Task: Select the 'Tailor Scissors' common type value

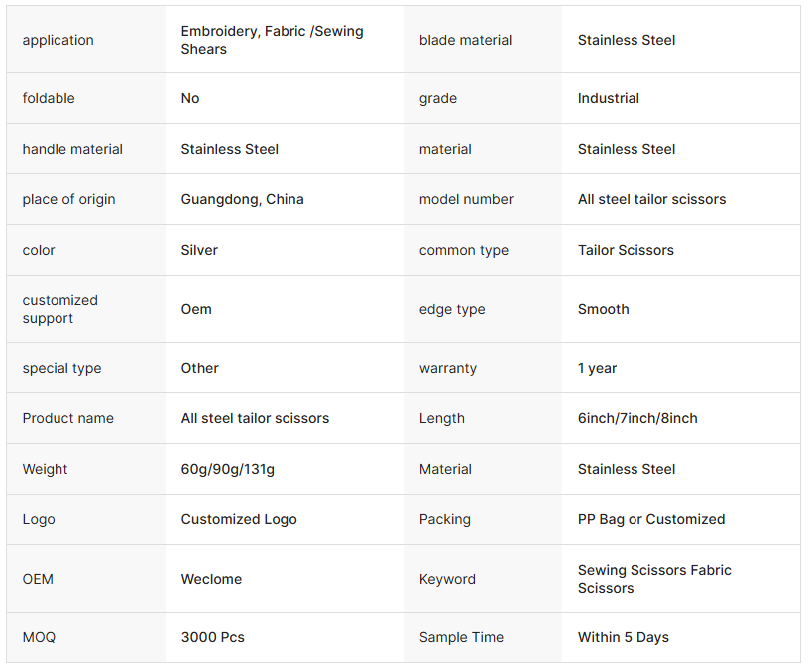Action: click(626, 250)
